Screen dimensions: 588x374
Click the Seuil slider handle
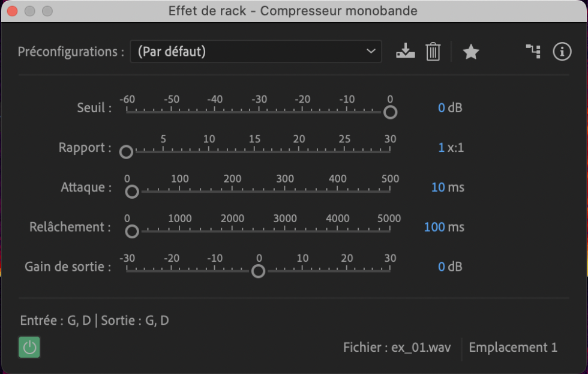[x=391, y=112]
